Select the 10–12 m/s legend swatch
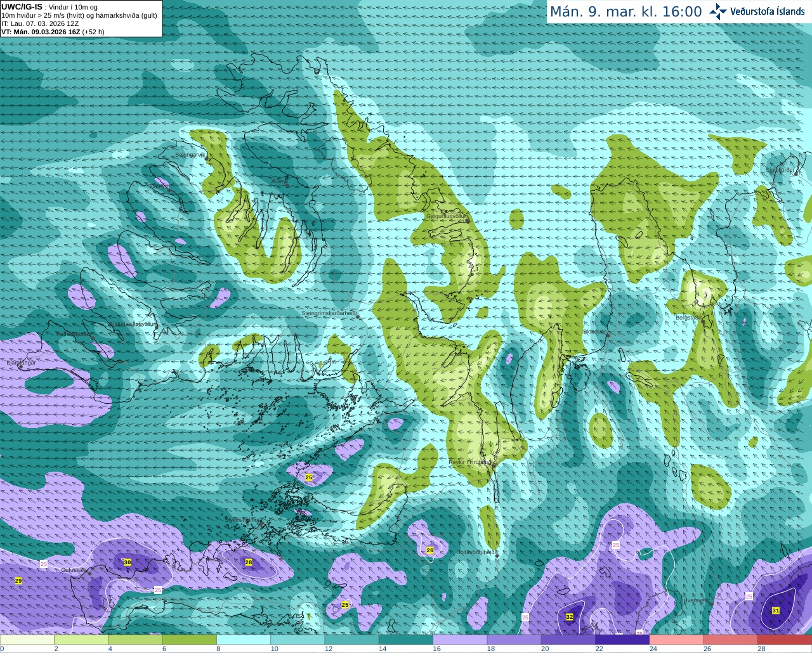812x653 pixels. coord(298,640)
